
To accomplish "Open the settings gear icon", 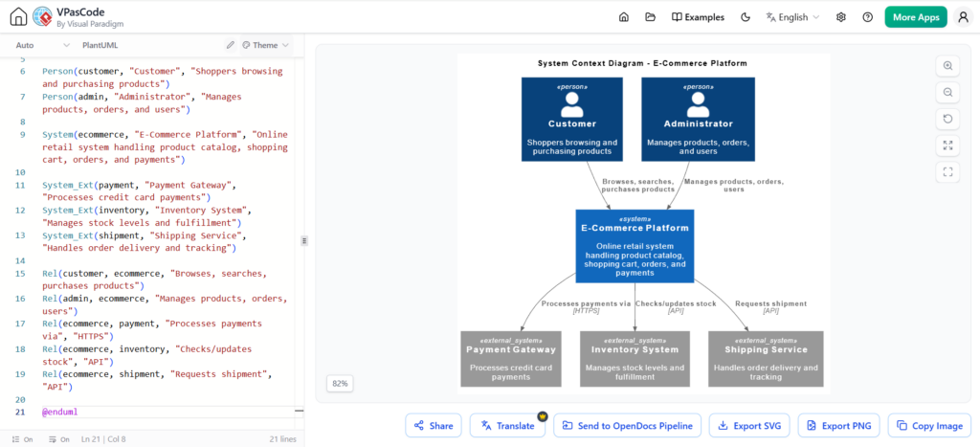I will pos(840,17).
